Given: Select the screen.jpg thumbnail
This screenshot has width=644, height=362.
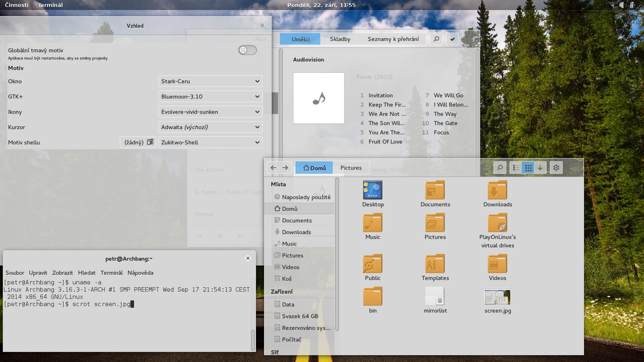Looking at the screenshot, I should point(497,297).
